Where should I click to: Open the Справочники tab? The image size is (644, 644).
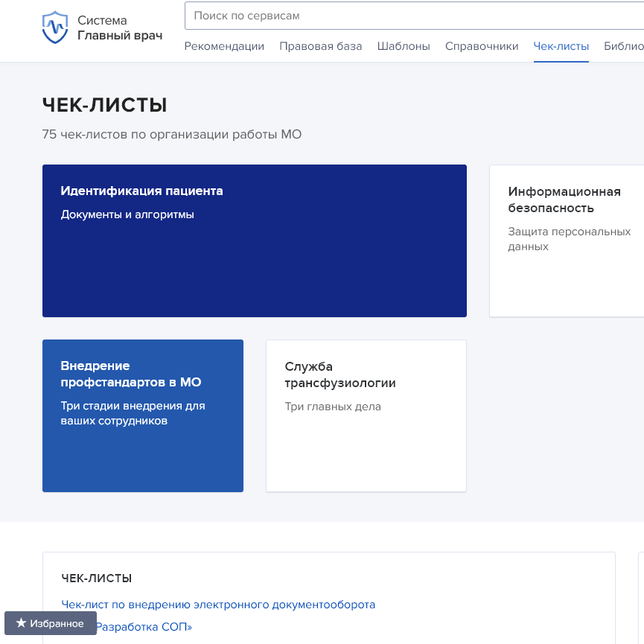click(482, 46)
